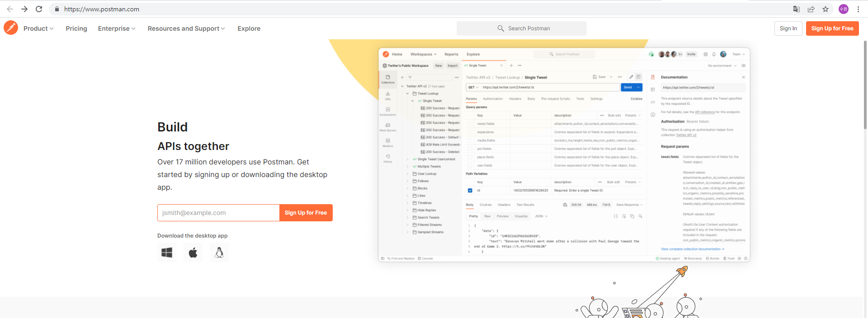Go back with the browser back arrow

point(10,9)
